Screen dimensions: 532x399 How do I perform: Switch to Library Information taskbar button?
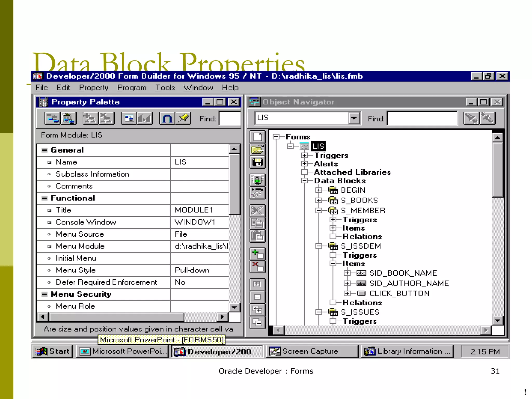click(x=407, y=351)
